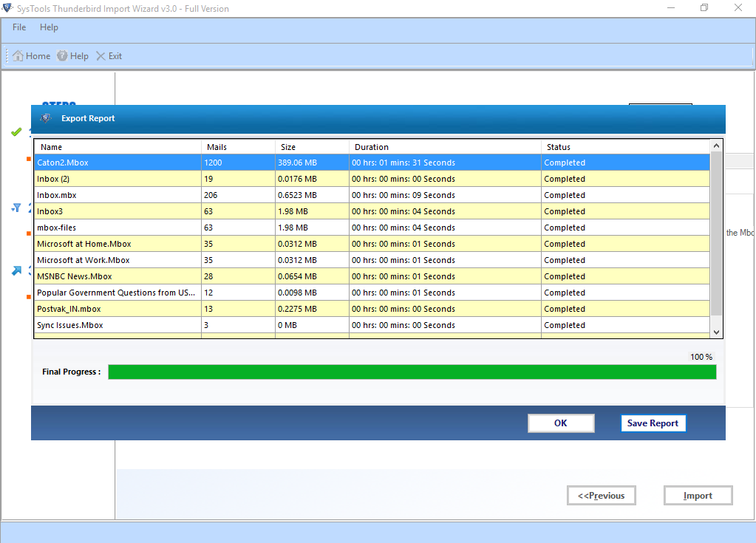Click the Save Report button
The image size is (756, 543).
pos(653,423)
